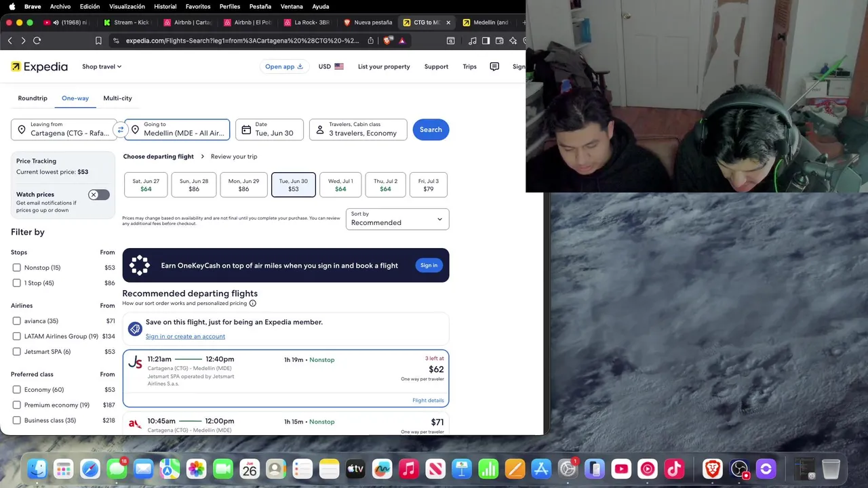Open Brave browser from the Dock
Viewport: 868px width, 488px height.
tap(712, 468)
